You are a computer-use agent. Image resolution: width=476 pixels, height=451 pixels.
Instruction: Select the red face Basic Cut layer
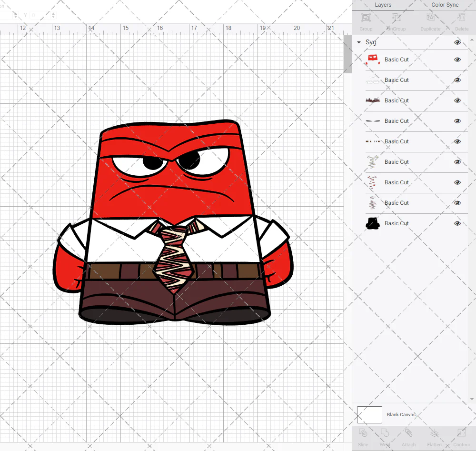[397, 60]
